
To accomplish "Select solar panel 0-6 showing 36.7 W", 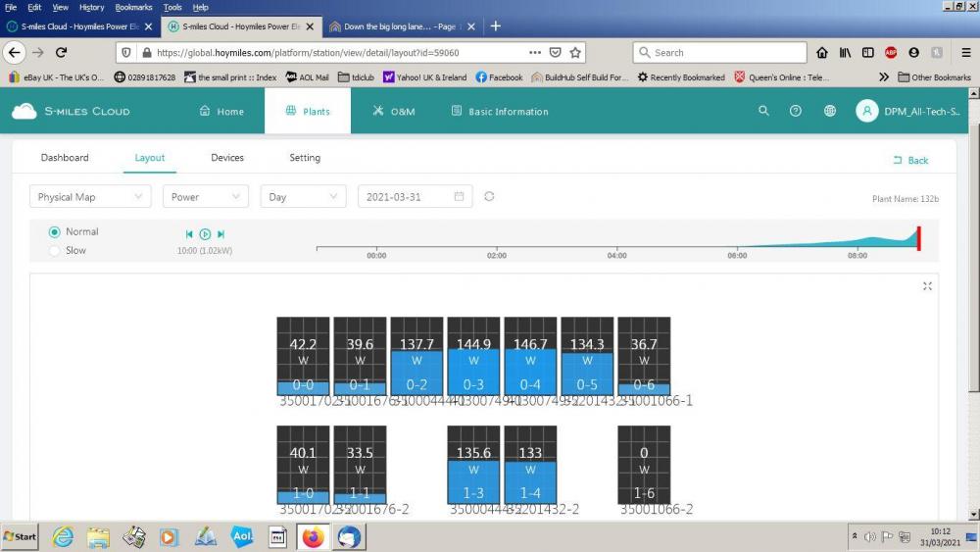I will [645, 356].
